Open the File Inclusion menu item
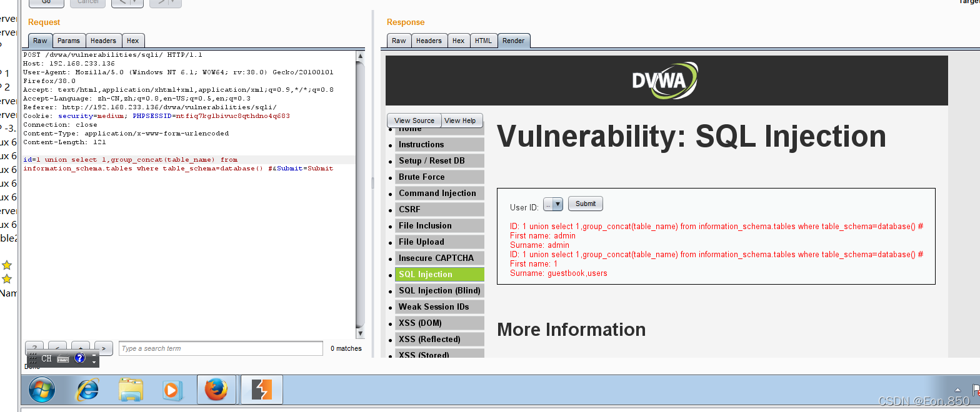 (439, 225)
